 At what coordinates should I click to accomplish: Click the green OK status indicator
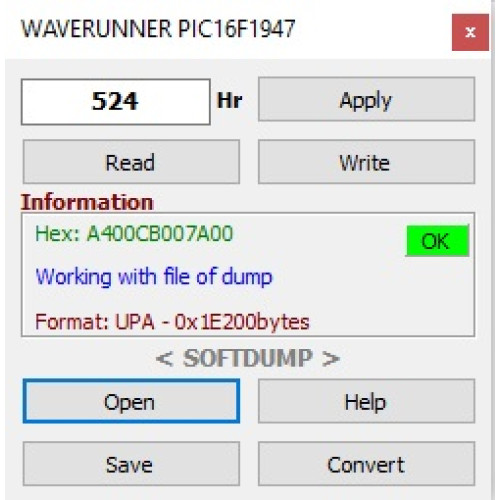(437, 241)
